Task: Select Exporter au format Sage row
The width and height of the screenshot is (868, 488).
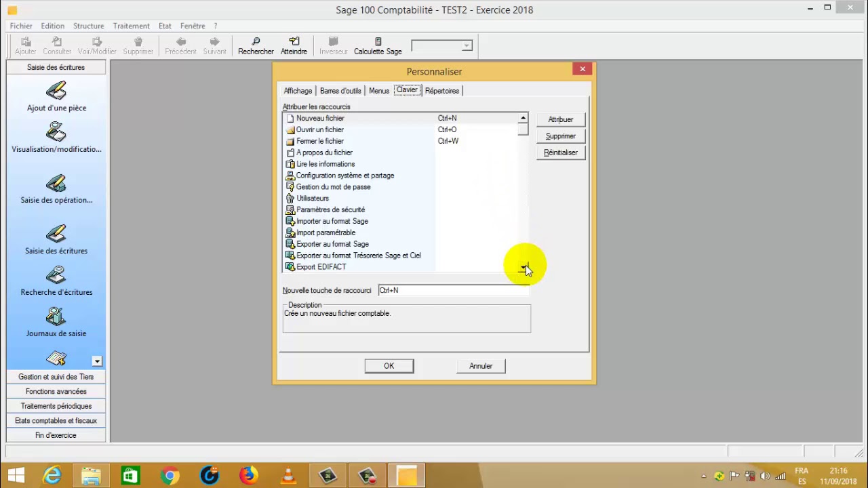Action: (401, 244)
